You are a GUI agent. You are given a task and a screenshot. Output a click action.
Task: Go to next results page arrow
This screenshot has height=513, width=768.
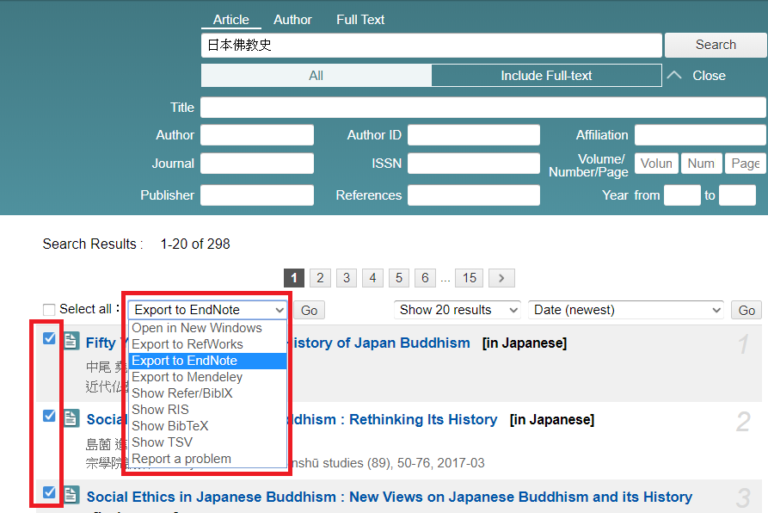point(502,278)
